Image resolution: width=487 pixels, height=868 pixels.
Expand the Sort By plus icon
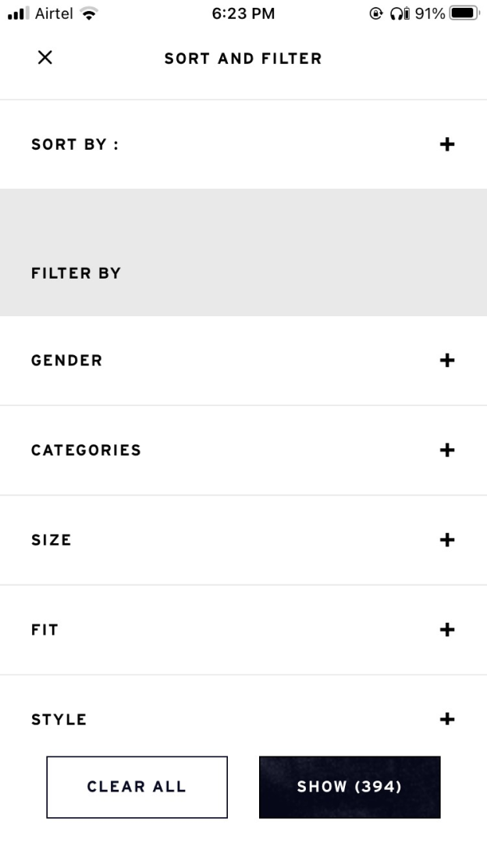(447, 144)
